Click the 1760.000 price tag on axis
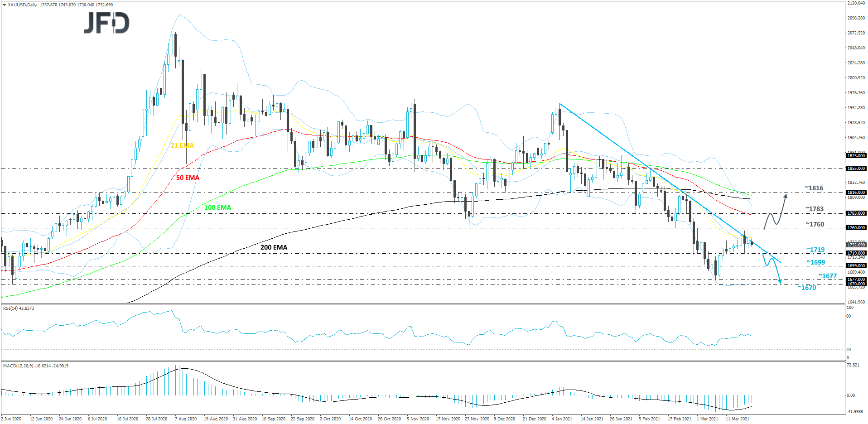The image size is (868, 424). pos(856,228)
